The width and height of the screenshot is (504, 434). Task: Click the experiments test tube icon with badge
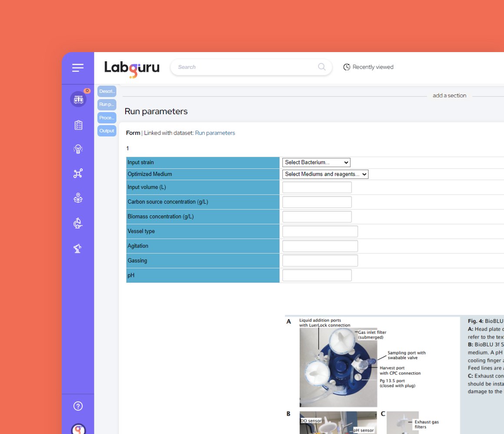tap(78, 99)
